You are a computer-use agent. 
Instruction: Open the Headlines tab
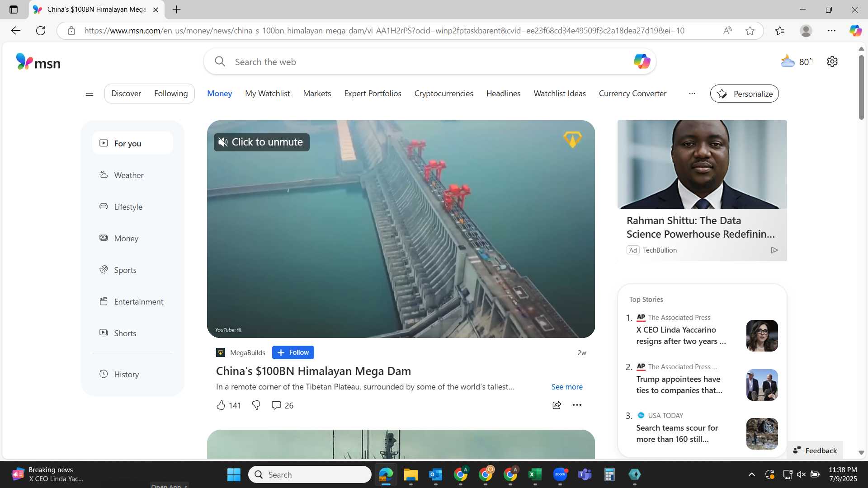[503, 94]
